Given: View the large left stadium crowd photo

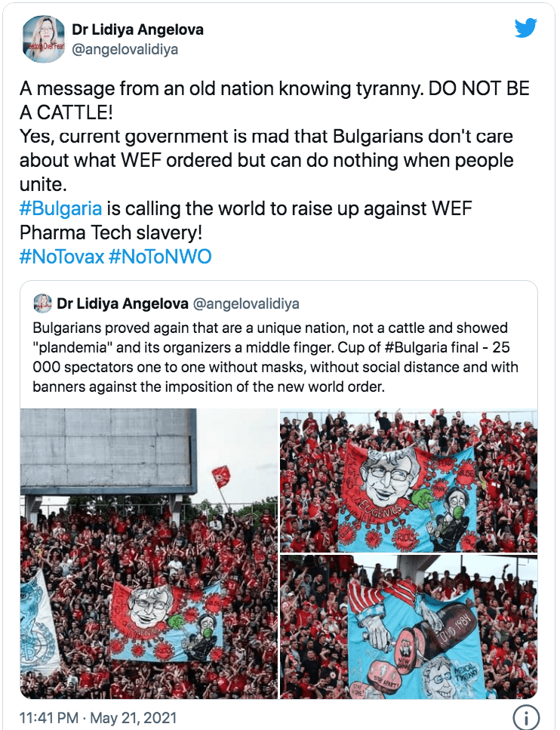Looking at the screenshot, I should [149, 553].
